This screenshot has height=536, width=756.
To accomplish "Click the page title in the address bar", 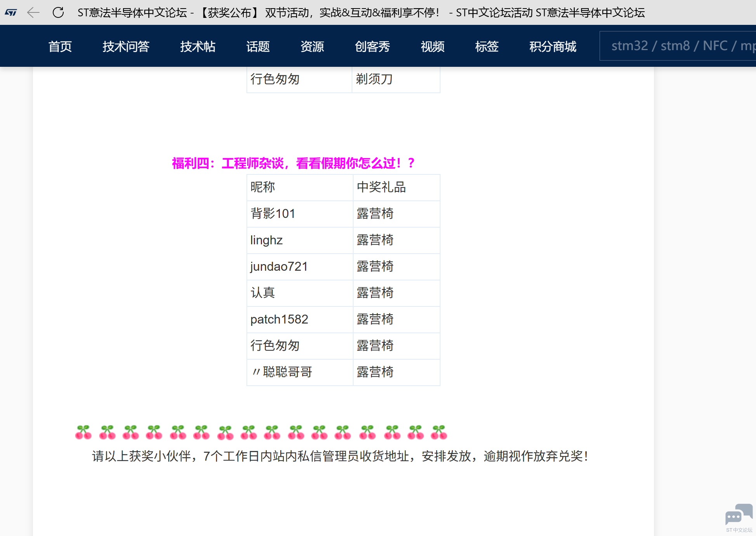I will [361, 12].
